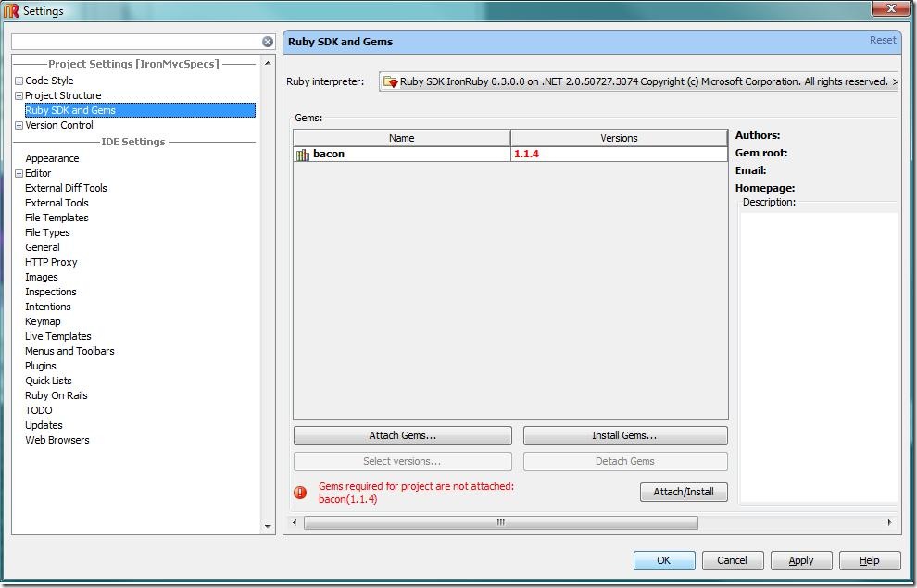
Task: Open Live Templates settings
Action: pos(58,336)
